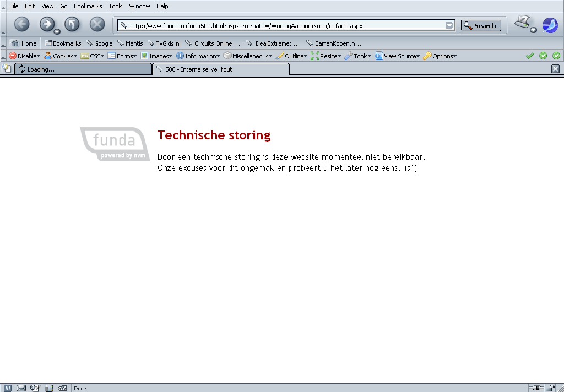The image size is (564, 392).
Task: Click the Reload page button
Action: [x=72, y=24]
